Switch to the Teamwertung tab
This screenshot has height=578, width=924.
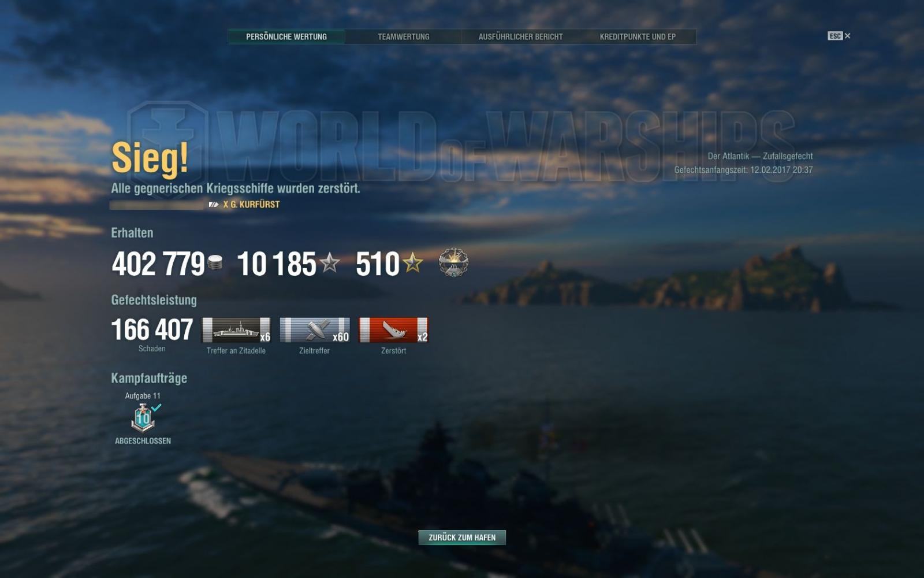click(x=404, y=36)
